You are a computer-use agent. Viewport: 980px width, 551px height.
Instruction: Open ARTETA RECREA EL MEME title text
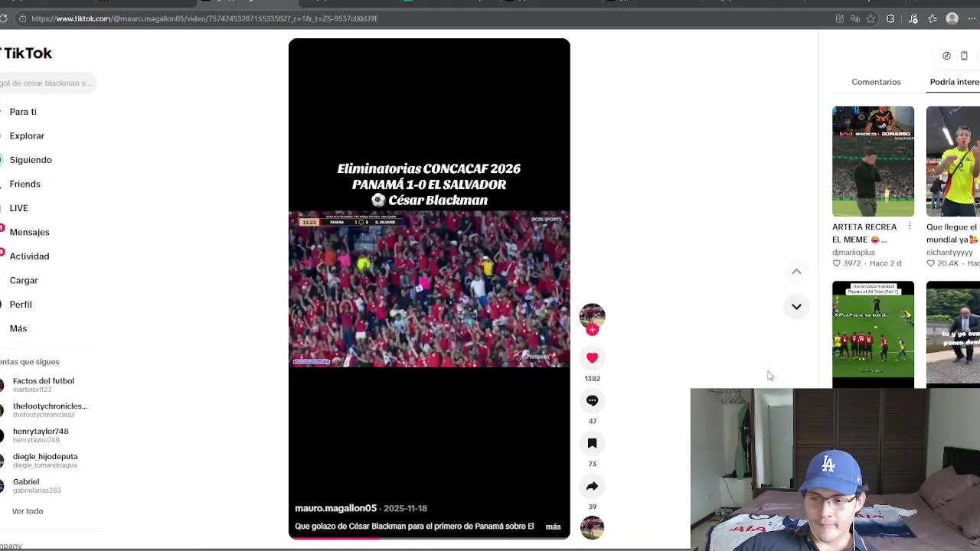(864, 233)
